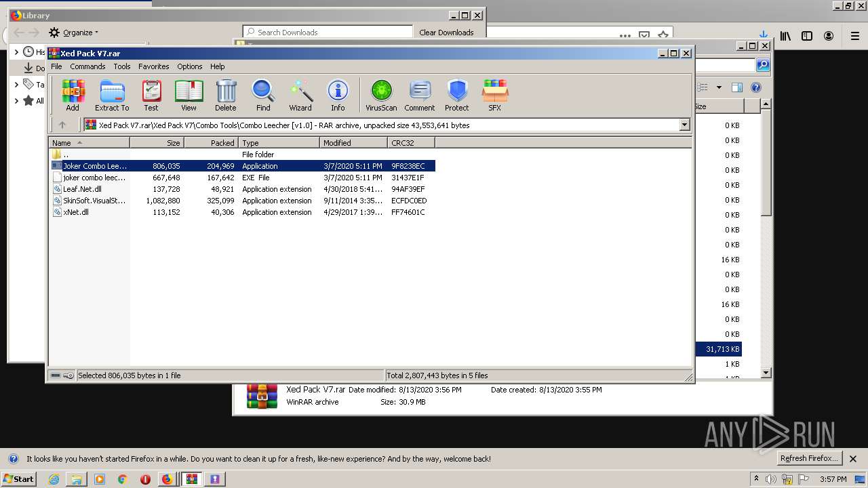The image size is (868, 488).
Task: Sort files by Size column
Action: click(157, 142)
